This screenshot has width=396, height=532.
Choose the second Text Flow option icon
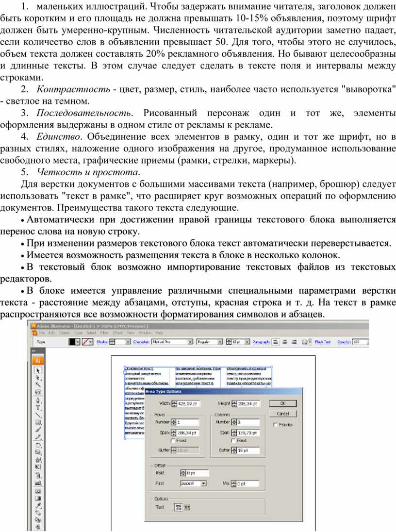pos(187,507)
